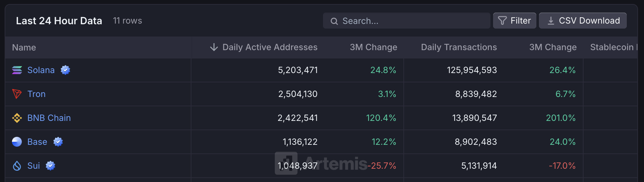This screenshot has height=182, width=644.
Task: Click the verified badge next to Sui
Action: click(x=51, y=166)
